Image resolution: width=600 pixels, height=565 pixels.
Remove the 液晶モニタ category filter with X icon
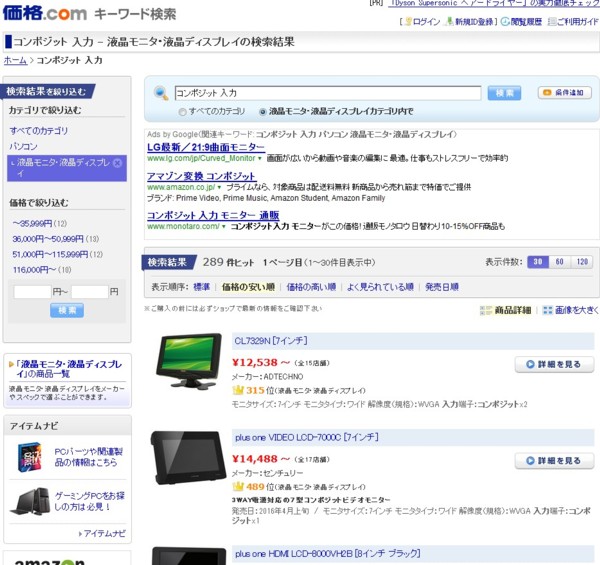118,163
